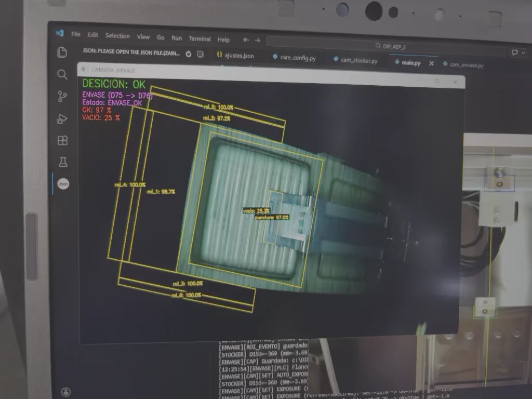Close the main.py tab
The image size is (532, 399).
click(431, 63)
